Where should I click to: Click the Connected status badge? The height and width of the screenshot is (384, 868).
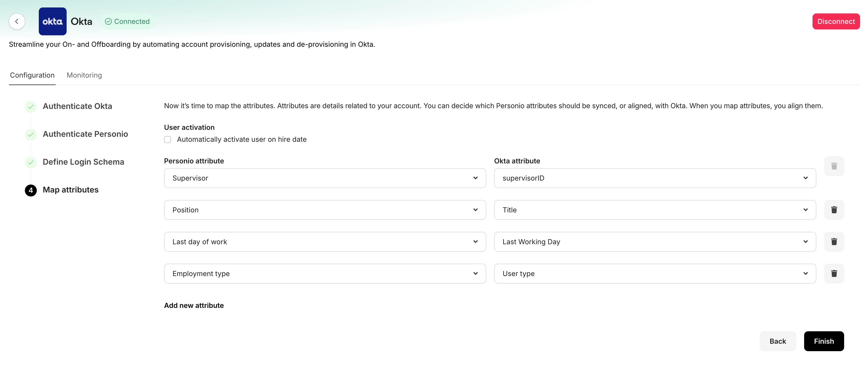(127, 21)
